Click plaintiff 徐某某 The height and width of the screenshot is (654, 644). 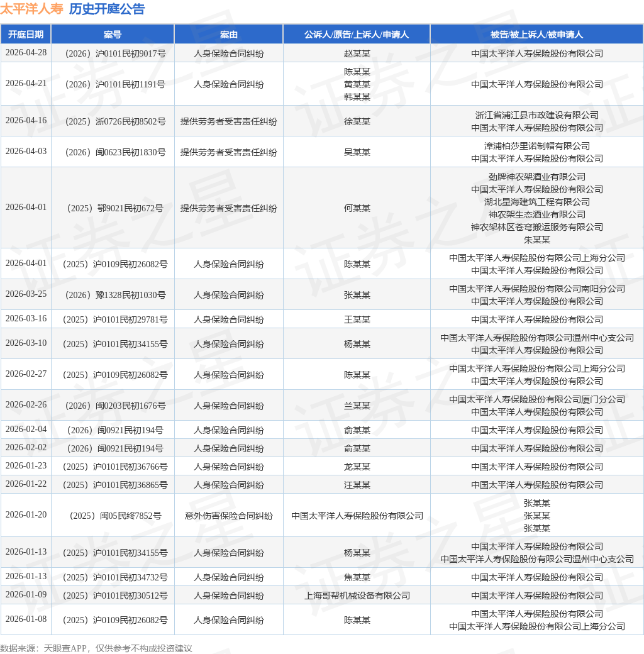click(x=357, y=121)
